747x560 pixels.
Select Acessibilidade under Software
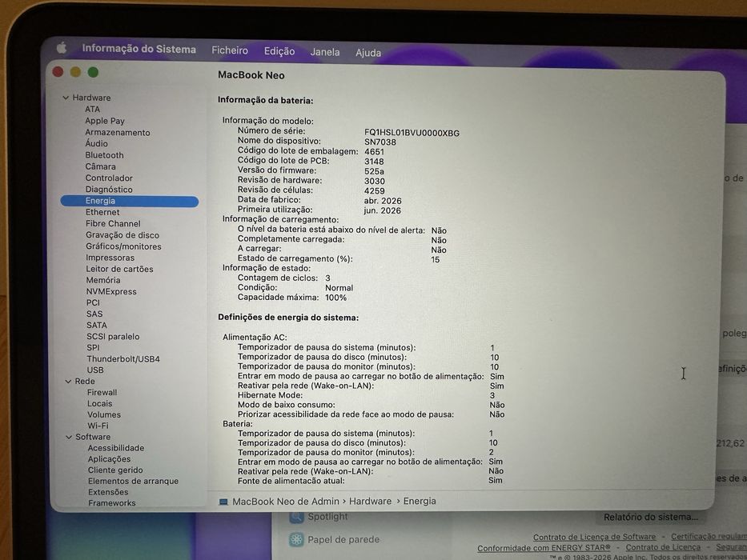click(x=116, y=448)
